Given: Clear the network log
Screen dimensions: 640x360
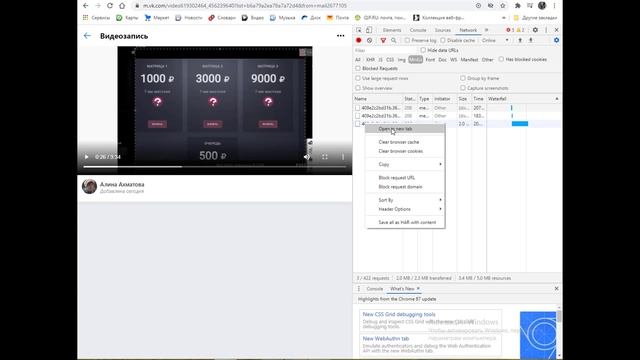Looking at the screenshot, I should coord(369,40).
